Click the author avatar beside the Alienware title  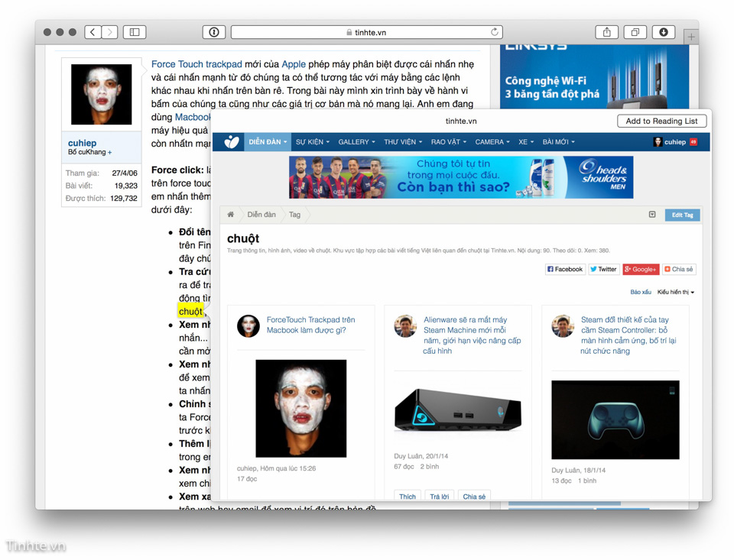(405, 326)
